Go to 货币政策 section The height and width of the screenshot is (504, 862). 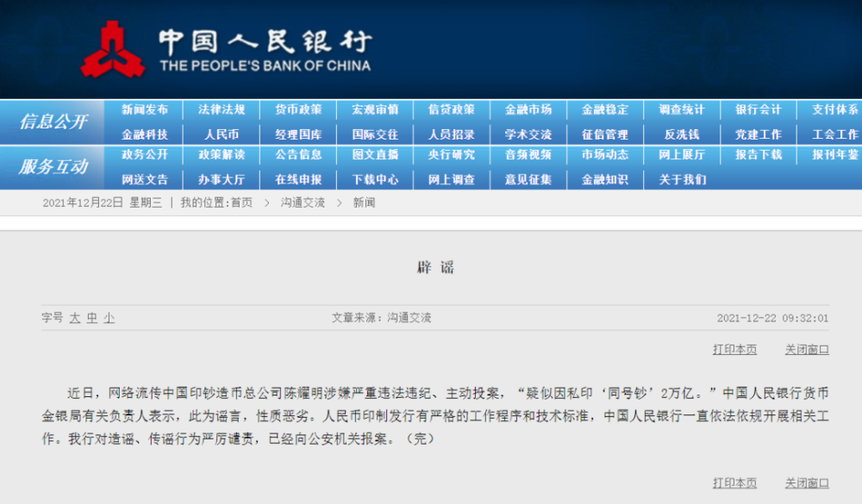(298, 109)
